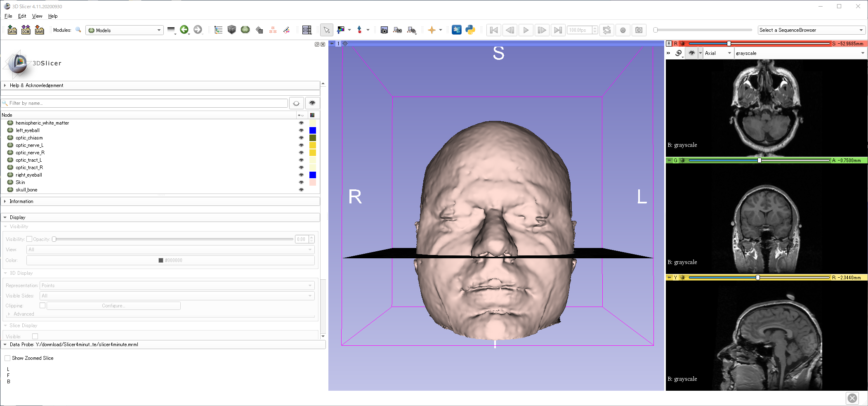Open the Python interactor icon

point(470,30)
